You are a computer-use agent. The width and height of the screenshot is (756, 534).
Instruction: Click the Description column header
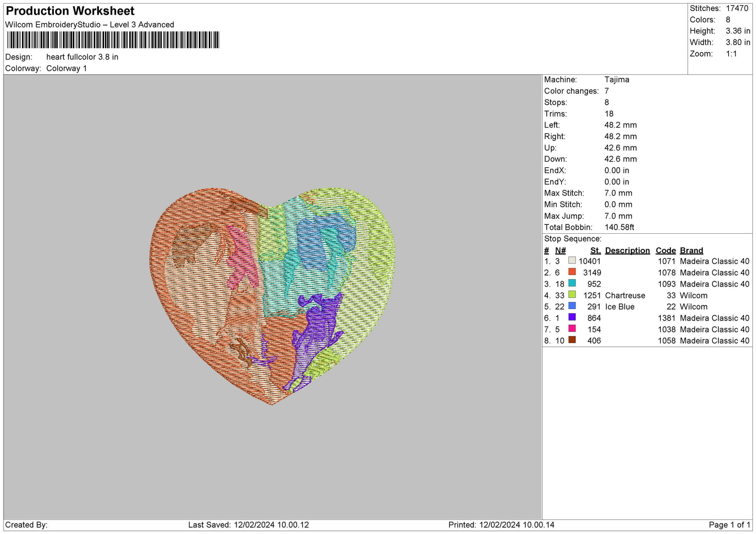click(627, 251)
